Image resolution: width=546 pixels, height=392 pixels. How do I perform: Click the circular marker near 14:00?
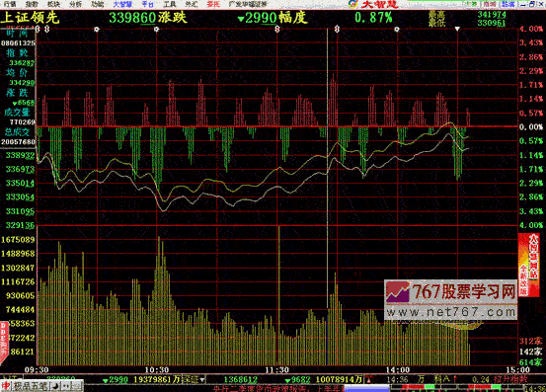(x=397, y=30)
